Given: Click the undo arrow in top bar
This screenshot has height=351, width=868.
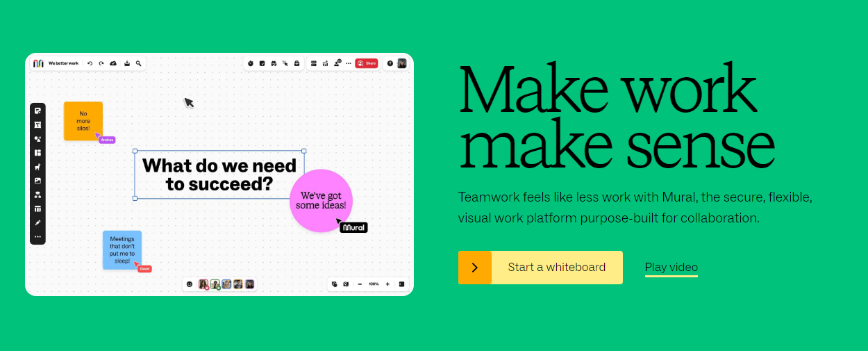Looking at the screenshot, I should pyautogui.click(x=90, y=63).
